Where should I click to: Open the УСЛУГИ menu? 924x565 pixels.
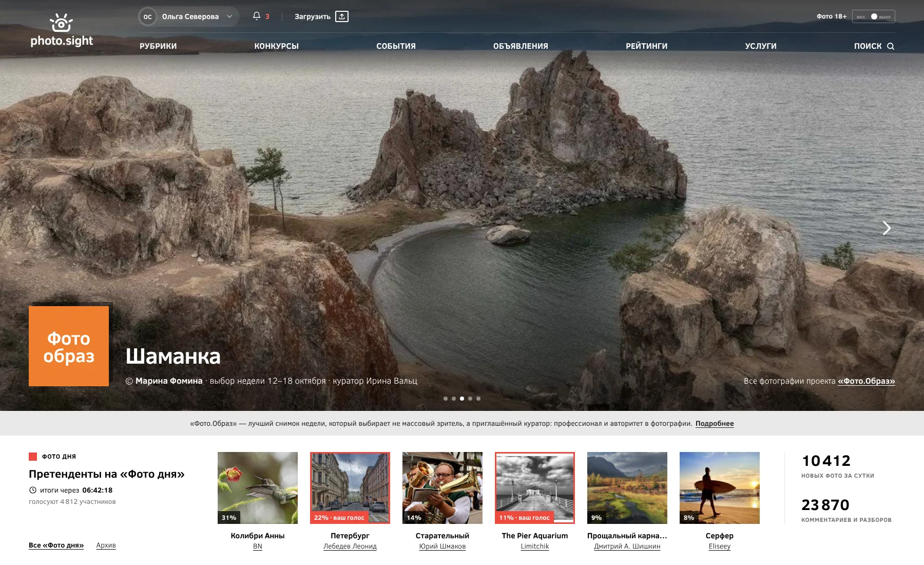pos(761,46)
